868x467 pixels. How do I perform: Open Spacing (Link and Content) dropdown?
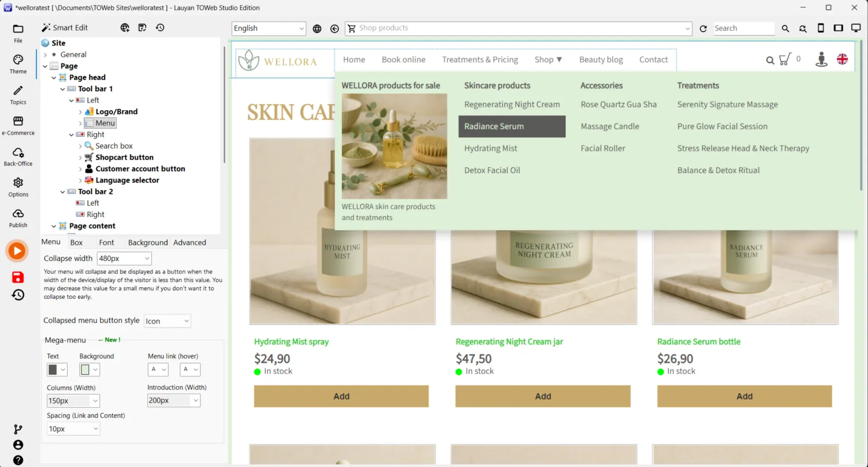tap(73, 429)
